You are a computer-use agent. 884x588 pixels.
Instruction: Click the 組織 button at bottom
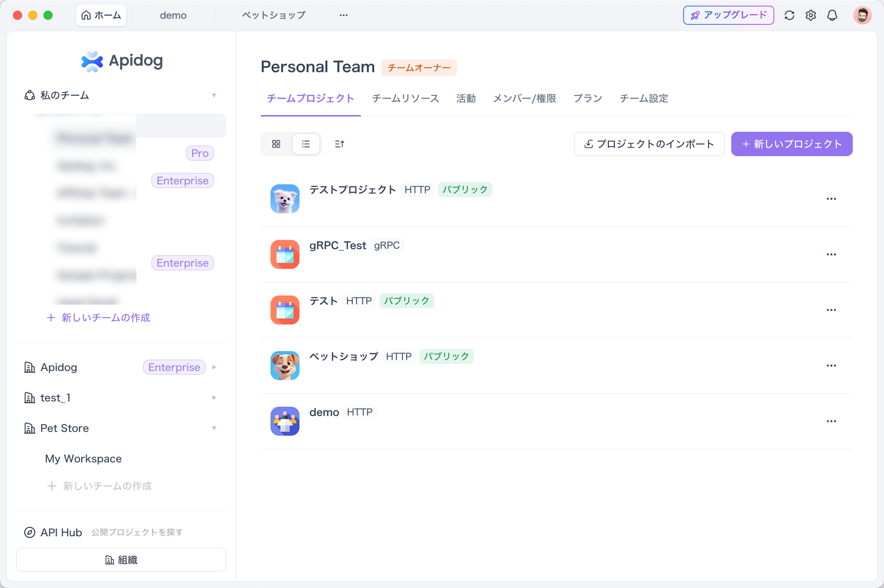[121, 560]
